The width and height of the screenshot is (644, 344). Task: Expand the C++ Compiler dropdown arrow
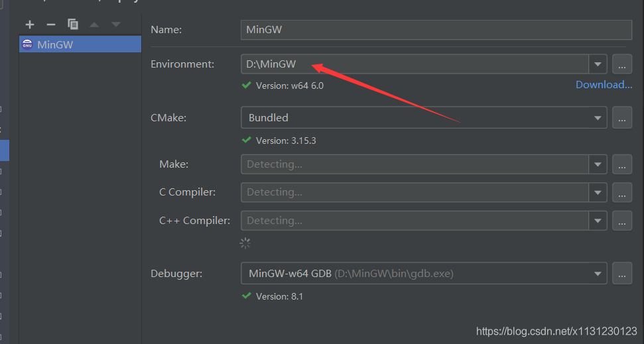(x=598, y=221)
